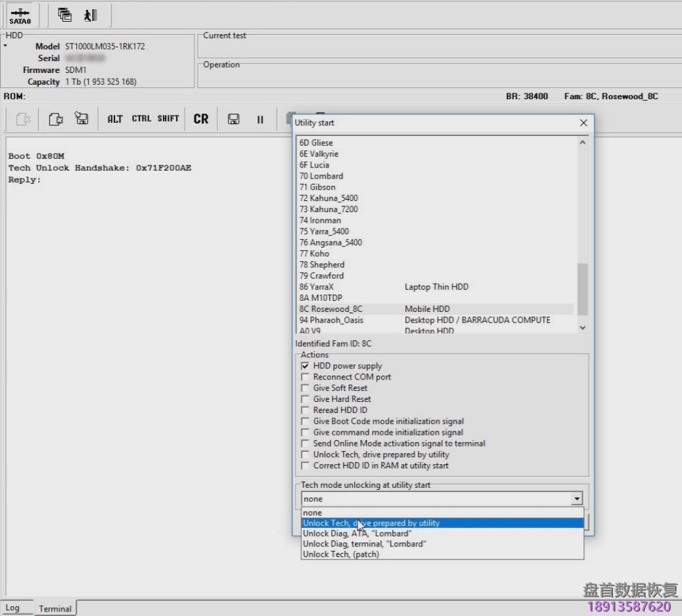Open the Terminal tab
This screenshot has width=682, height=616.
[x=55, y=609]
